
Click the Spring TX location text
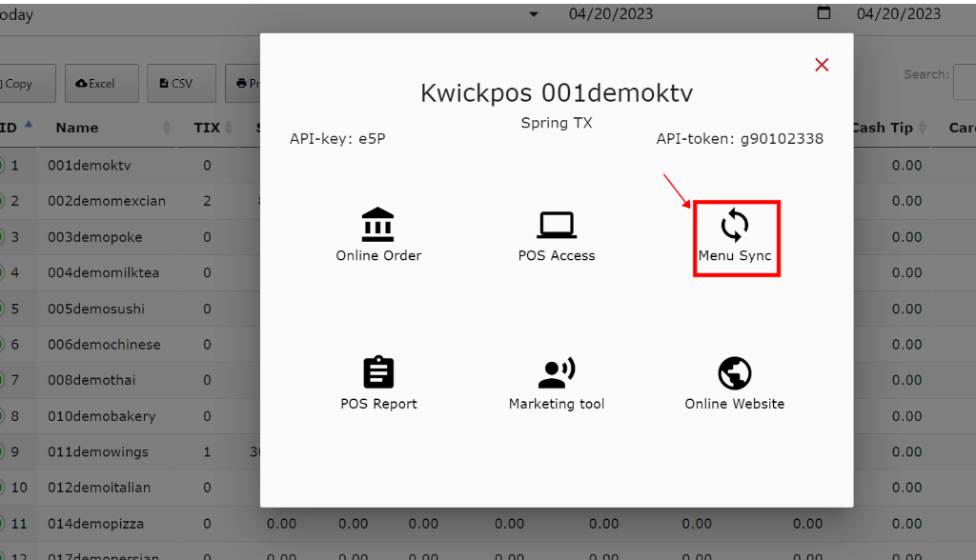[x=557, y=123]
